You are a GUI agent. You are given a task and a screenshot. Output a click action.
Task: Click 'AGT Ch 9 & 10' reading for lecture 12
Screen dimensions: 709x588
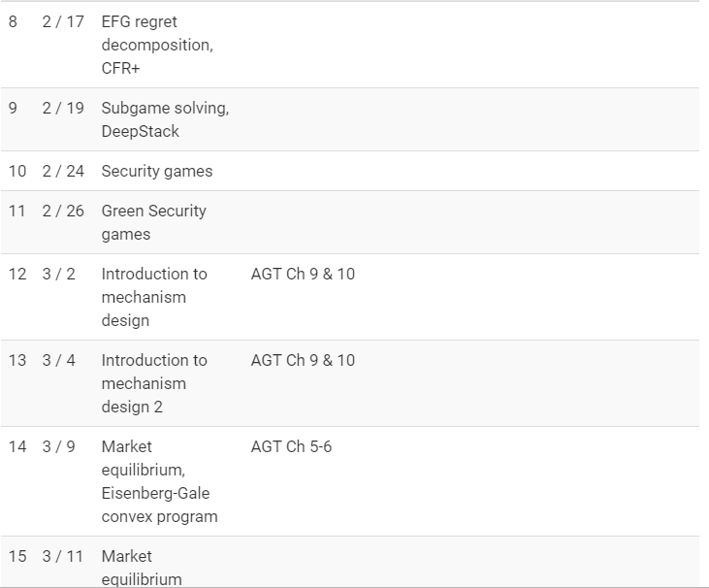(x=303, y=274)
